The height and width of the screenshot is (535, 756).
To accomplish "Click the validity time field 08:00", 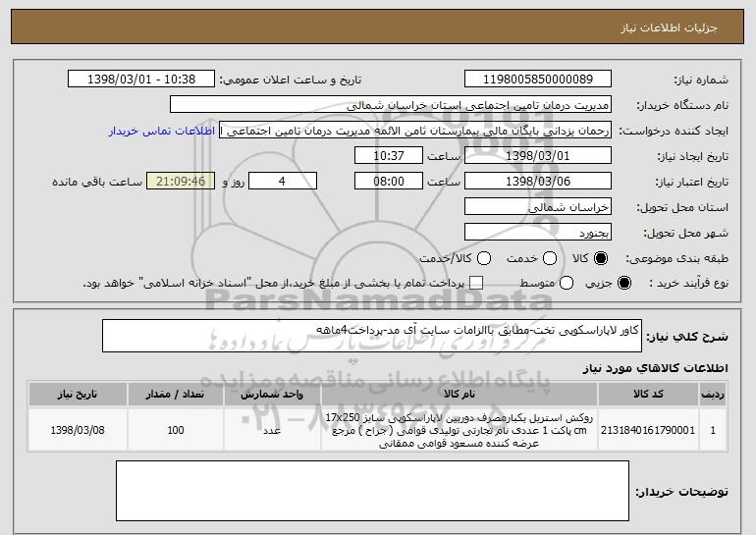I will 389,182.
